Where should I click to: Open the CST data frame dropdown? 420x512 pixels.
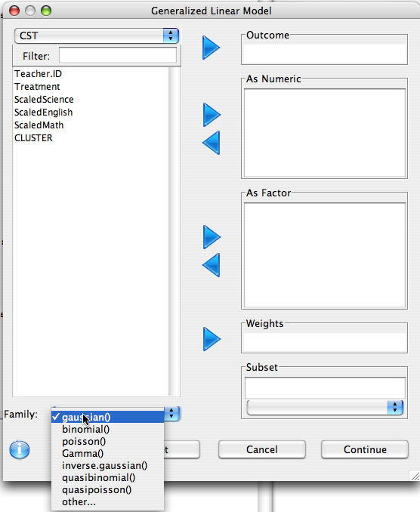point(97,35)
